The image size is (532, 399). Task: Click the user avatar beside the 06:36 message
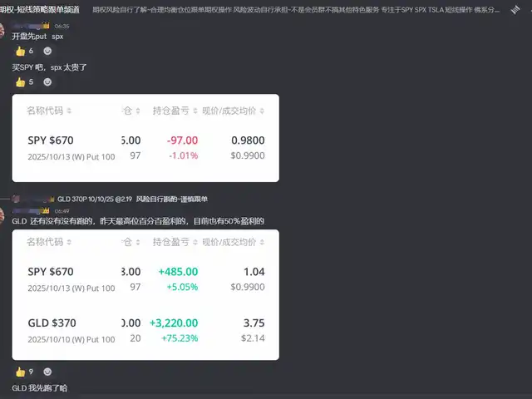4,31
